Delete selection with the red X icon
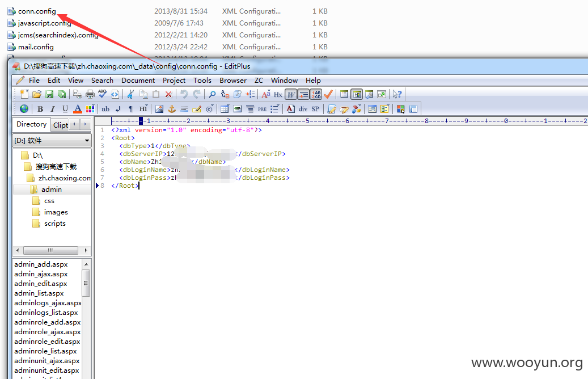Image resolution: width=588 pixels, height=379 pixels. [168, 94]
